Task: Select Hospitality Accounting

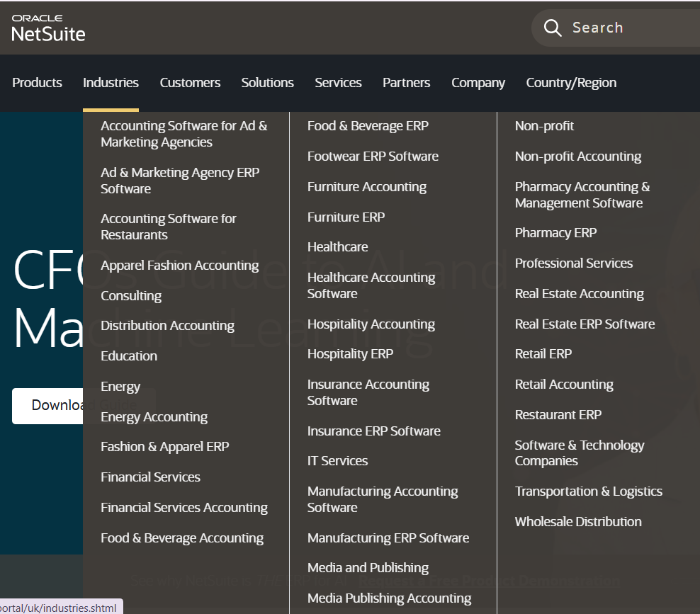Action: pos(371,324)
